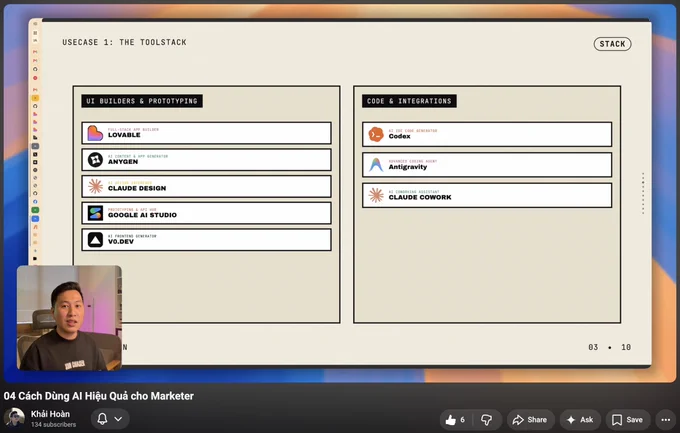Open Khải Hoàn channel avatar

point(14,419)
